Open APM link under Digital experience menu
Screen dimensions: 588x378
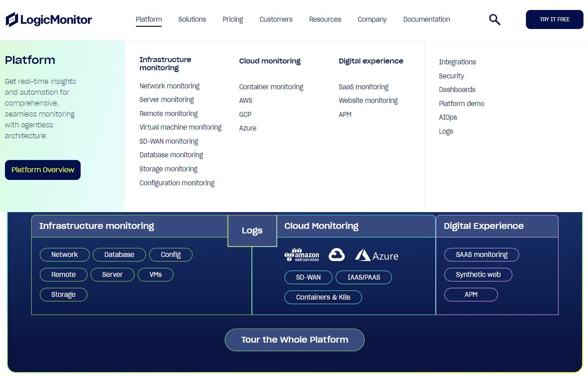(345, 115)
